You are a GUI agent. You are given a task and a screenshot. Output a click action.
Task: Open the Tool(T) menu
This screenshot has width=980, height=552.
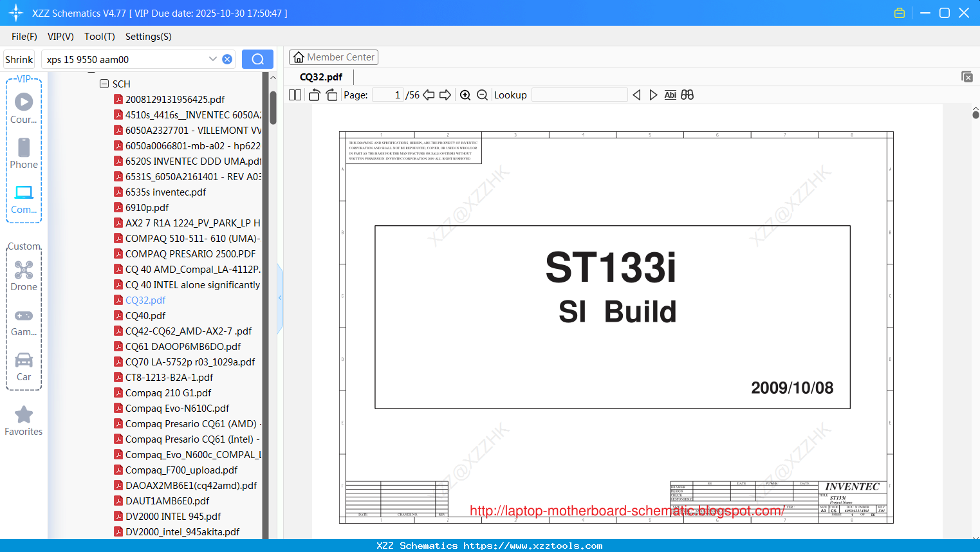pyautogui.click(x=100, y=37)
